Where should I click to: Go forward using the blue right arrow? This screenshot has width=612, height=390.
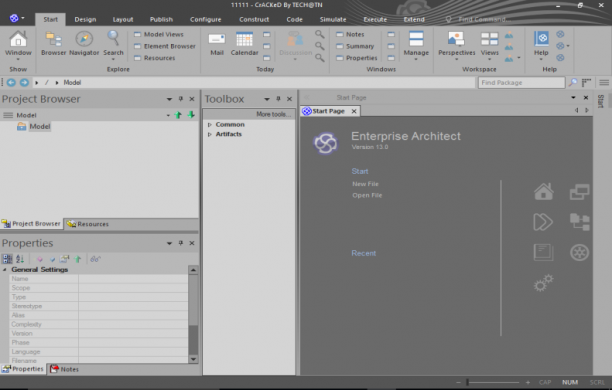click(24, 82)
